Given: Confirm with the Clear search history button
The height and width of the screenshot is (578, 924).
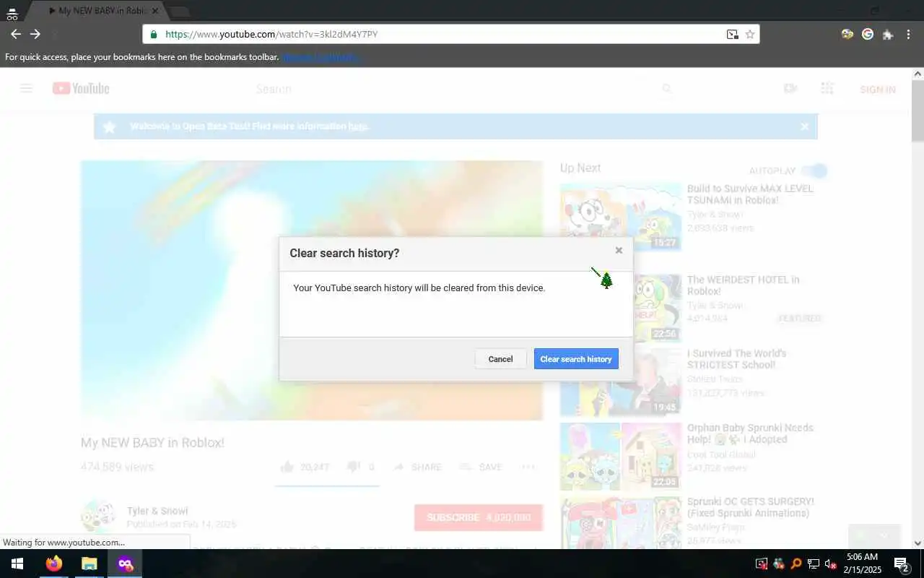Looking at the screenshot, I should pos(576,359).
